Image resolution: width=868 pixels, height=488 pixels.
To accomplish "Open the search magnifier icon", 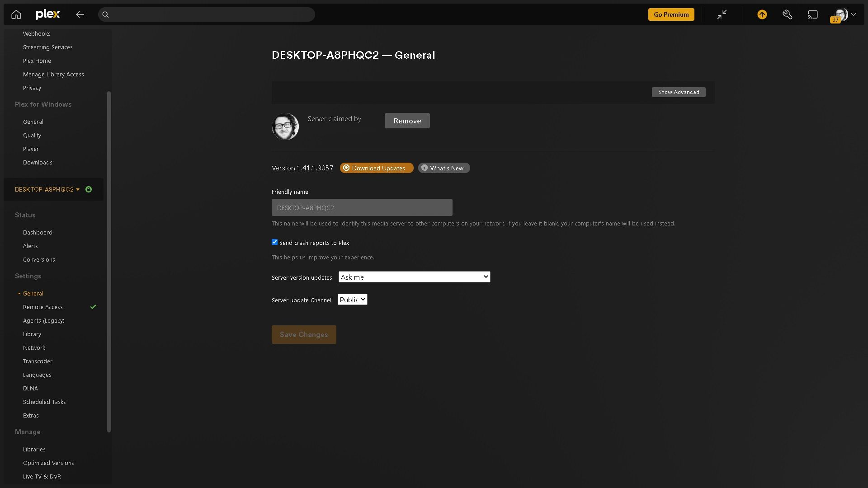I will coord(105,14).
